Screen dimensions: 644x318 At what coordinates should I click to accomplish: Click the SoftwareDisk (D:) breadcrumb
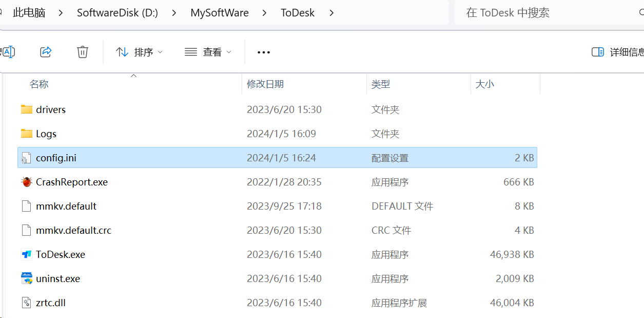[118, 13]
